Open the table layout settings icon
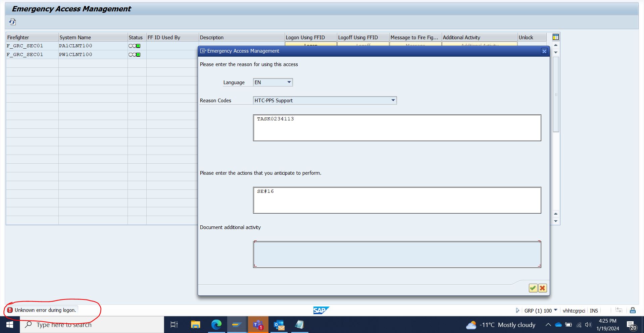 tap(556, 37)
